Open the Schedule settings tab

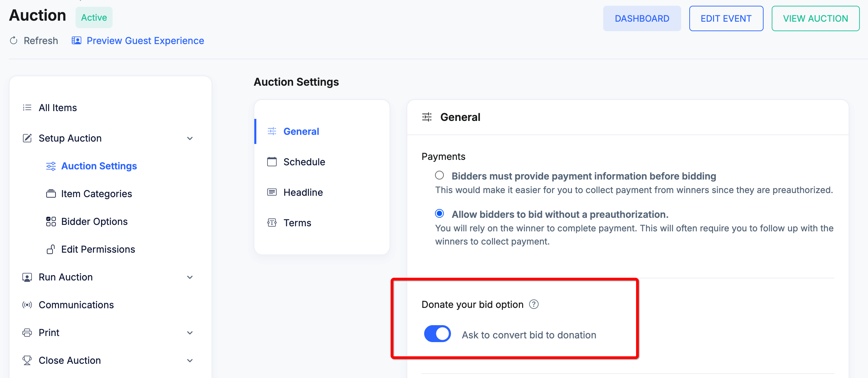304,162
